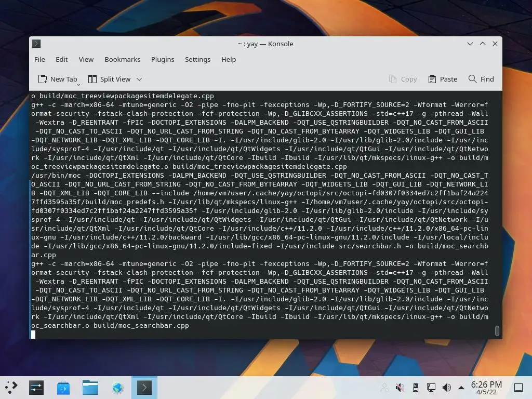Screen dimensions: 532x399
Task: Click the Show Desktop button
Action: pyautogui.click(x=518, y=388)
